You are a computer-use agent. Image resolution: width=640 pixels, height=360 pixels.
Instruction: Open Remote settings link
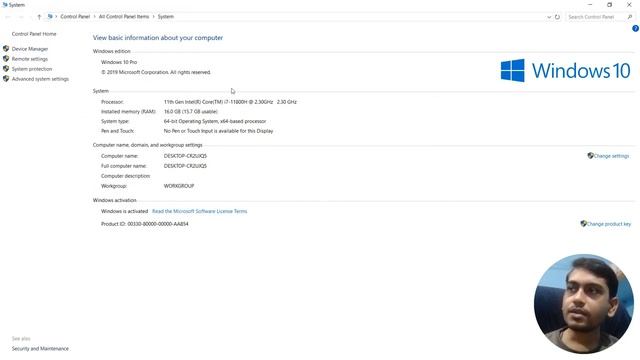[x=30, y=59]
